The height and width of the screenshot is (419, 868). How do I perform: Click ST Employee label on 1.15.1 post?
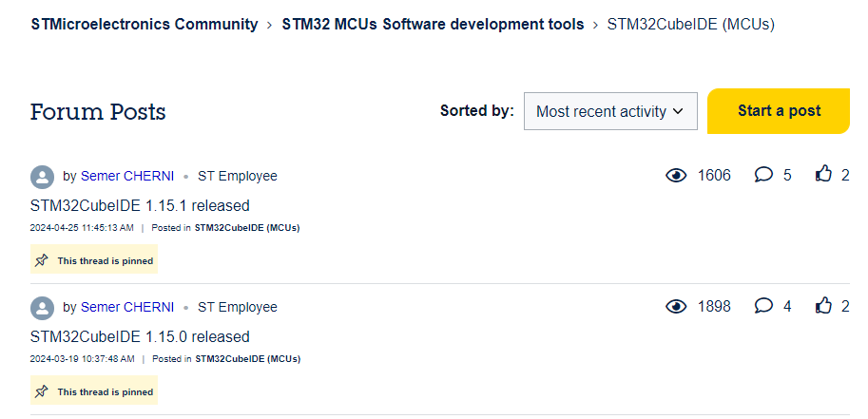click(238, 176)
